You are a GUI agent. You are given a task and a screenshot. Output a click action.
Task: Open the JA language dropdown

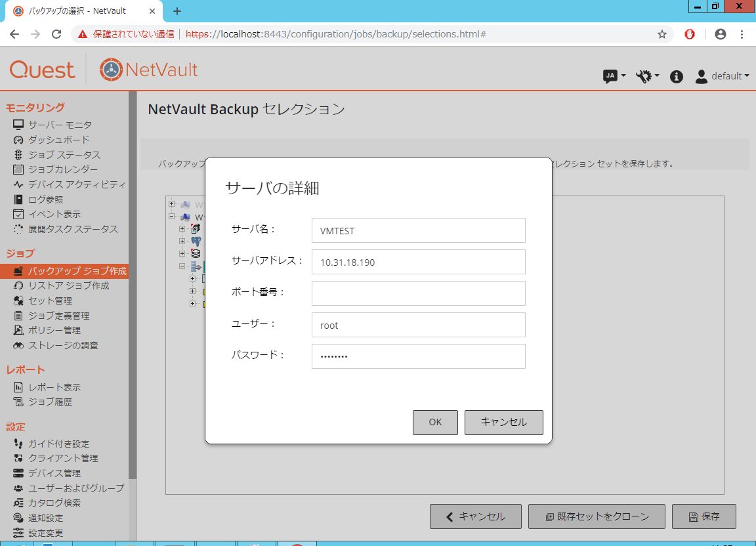(x=614, y=76)
